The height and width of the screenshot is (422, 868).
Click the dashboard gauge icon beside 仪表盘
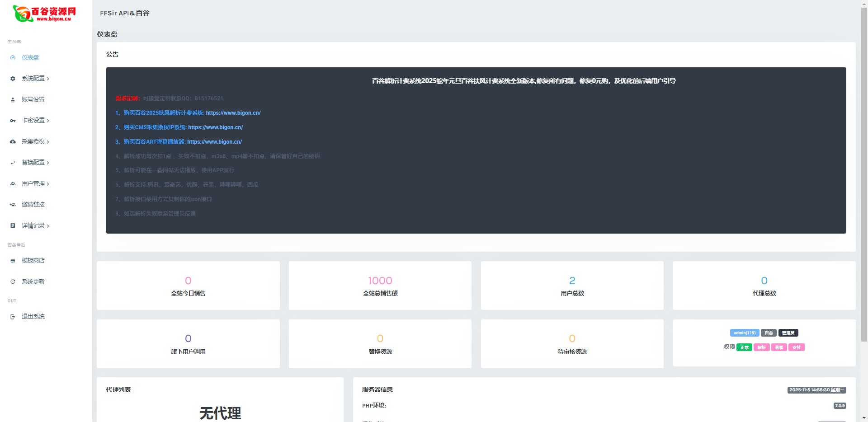pos(13,58)
